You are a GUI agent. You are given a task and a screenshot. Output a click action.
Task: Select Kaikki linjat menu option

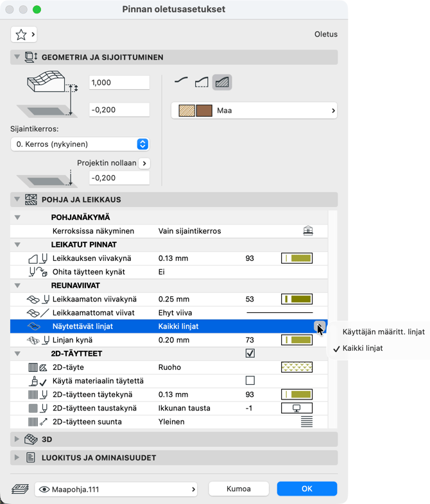click(x=363, y=348)
